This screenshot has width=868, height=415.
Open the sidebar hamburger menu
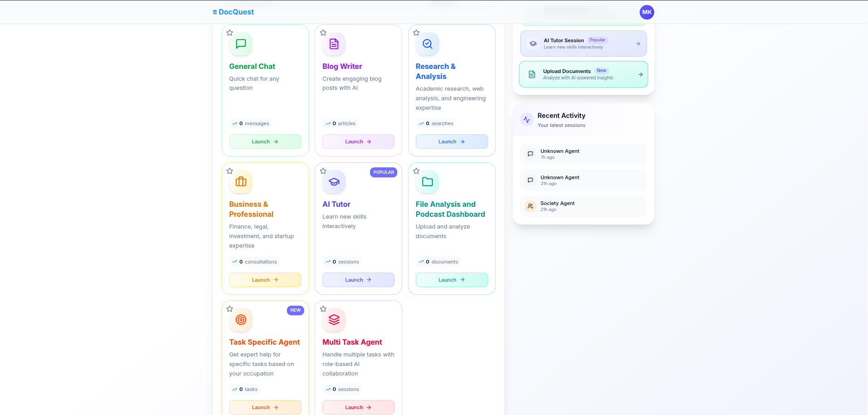click(x=214, y=12)
